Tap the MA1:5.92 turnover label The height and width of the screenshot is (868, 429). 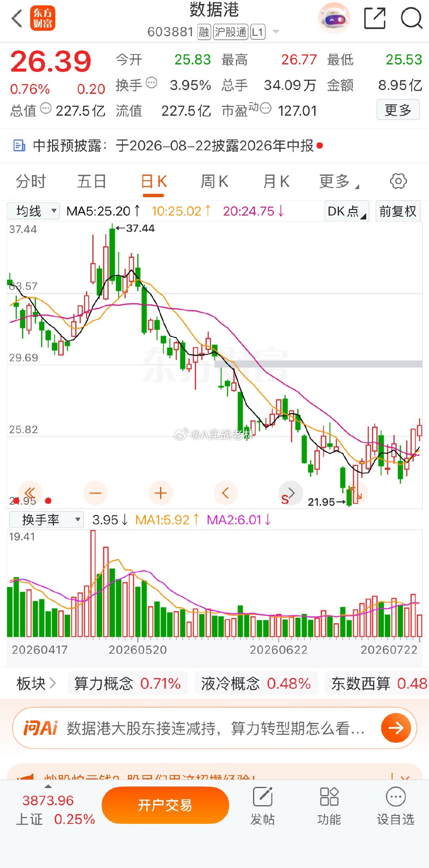coord(167,520)
